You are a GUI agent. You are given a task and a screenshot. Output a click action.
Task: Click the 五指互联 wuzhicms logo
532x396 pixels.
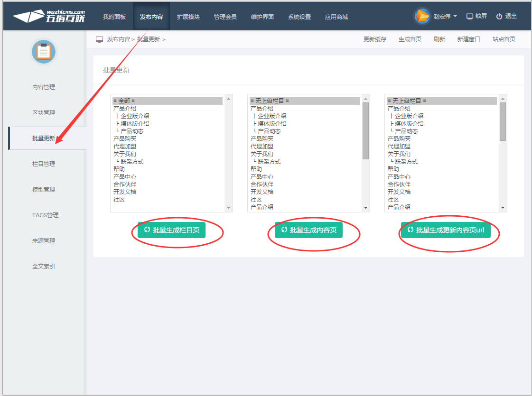(49, 16)
